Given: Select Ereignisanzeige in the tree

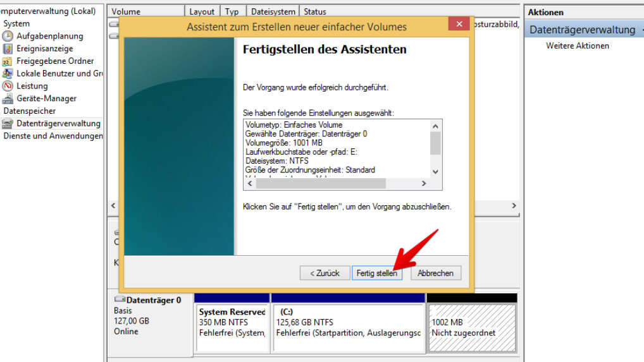Looking at the screenshot, I should 45,49.
